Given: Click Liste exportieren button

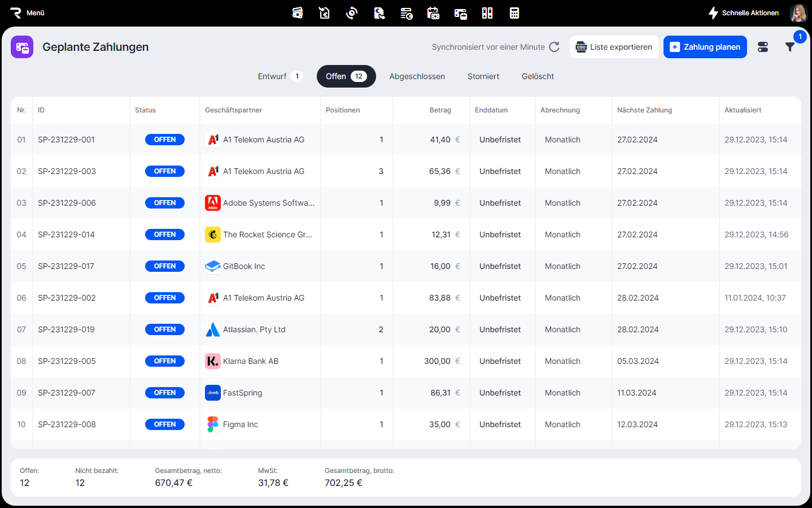Looking at the screenshot, I should click(614, 47).
